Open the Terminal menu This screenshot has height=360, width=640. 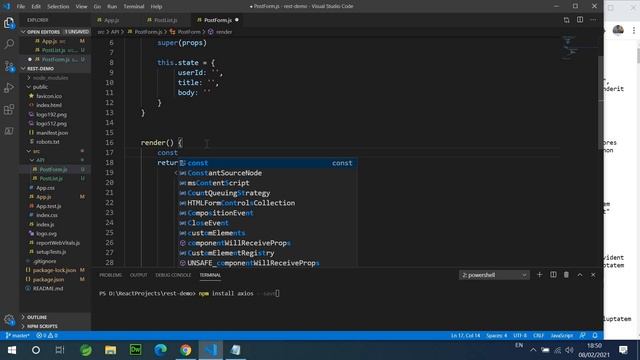(x=133, y=7)
